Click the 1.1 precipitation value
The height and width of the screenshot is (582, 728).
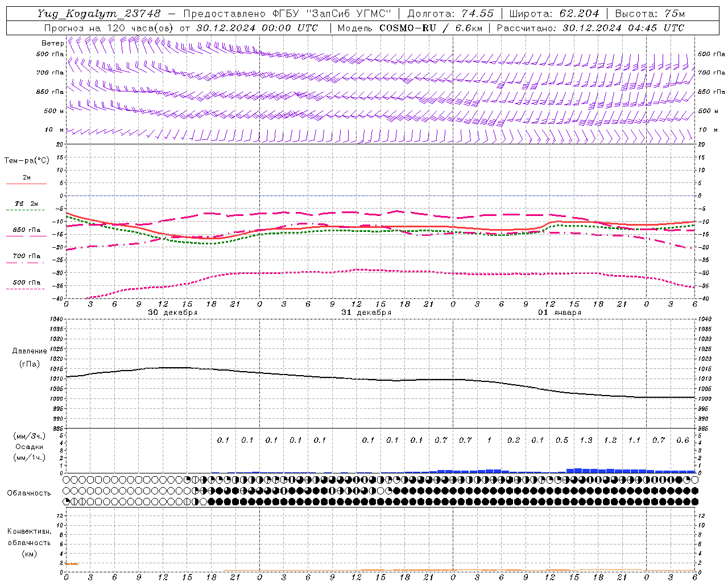pyautogui.click(x=634, y=440)
